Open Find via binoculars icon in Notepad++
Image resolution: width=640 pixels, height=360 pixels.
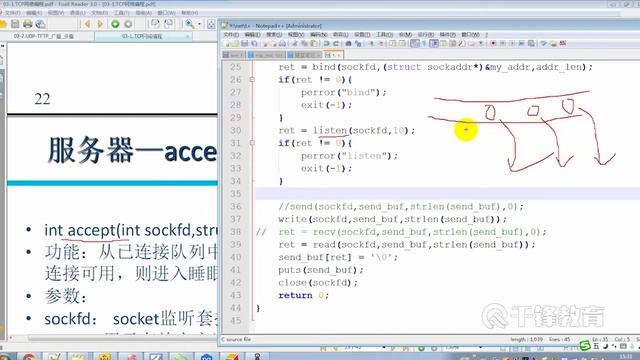click(348, 43)
